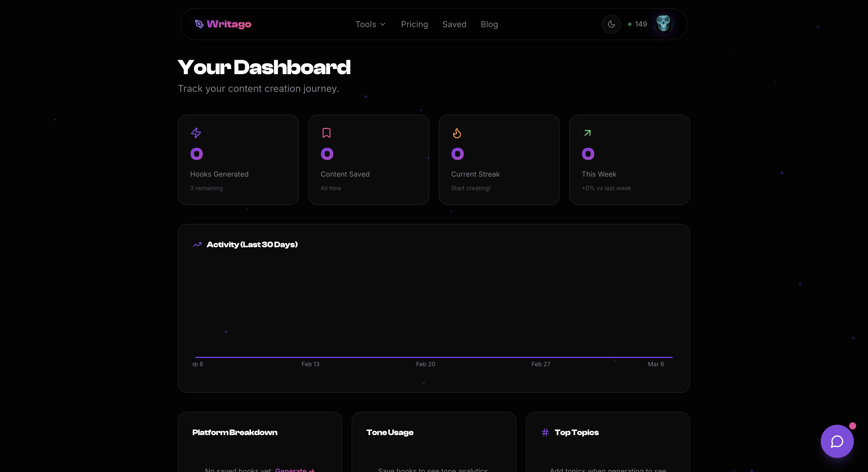Click the chevron next to Tools
Viewport: 868px width, 472px height.
coord(382,24)
